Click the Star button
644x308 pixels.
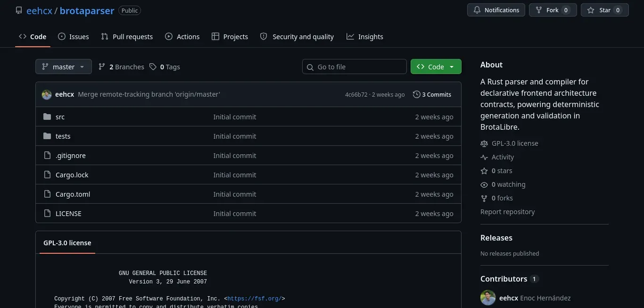pos(605,10)
